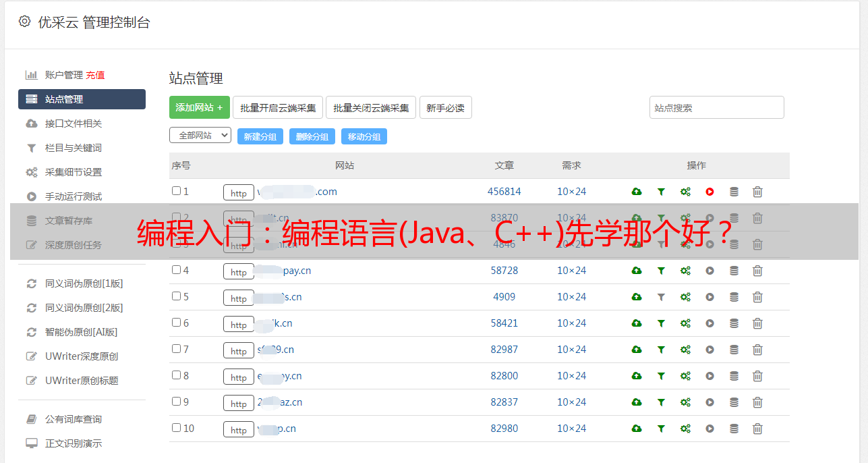Click the http button in row 10
The image size is (868, 463).
(239, 430)
